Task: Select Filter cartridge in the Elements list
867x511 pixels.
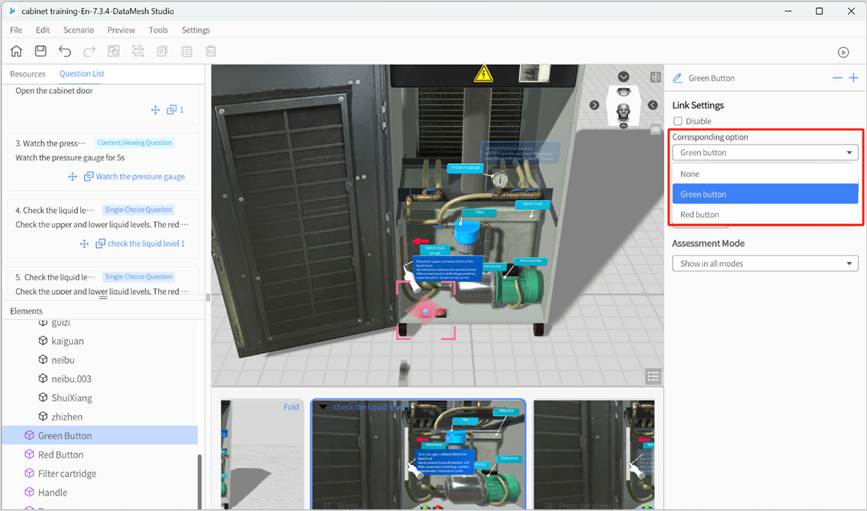Action: coord(67,473)
